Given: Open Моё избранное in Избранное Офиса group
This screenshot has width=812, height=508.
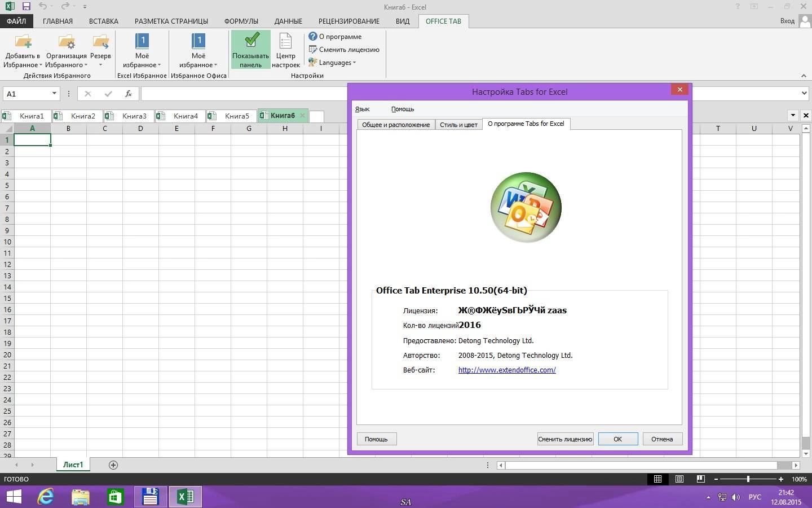Looking at the screenshot, I should [198, 50].
